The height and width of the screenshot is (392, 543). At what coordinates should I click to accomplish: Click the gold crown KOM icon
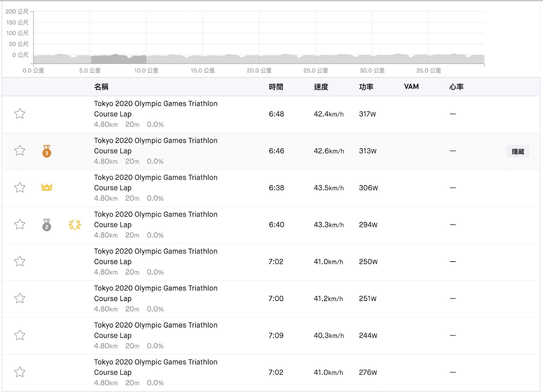47,187
